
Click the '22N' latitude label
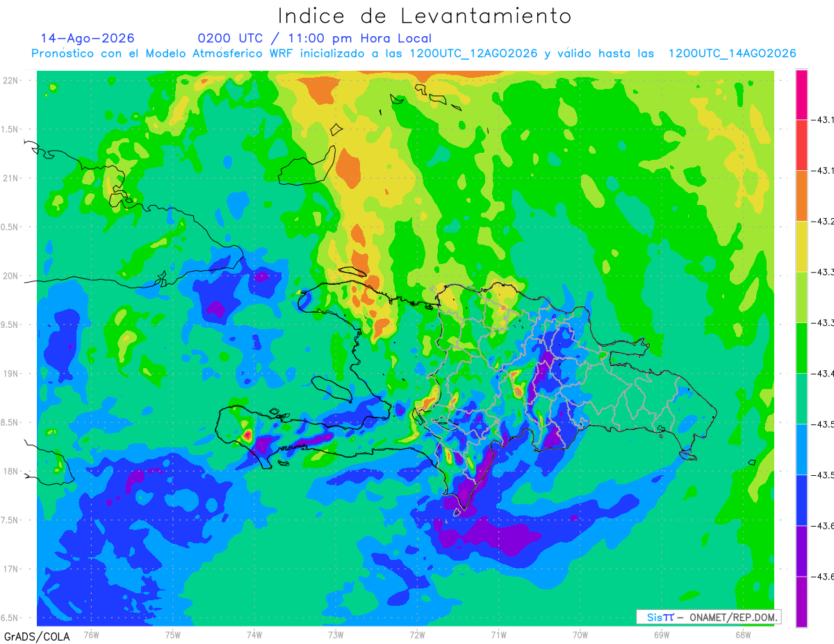click(x=10, y=81)
